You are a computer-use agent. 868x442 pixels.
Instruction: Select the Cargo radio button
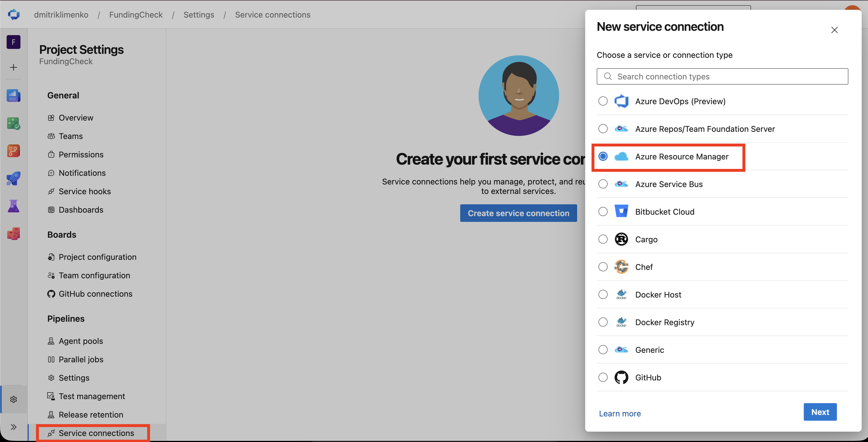[x=603, y=239]
